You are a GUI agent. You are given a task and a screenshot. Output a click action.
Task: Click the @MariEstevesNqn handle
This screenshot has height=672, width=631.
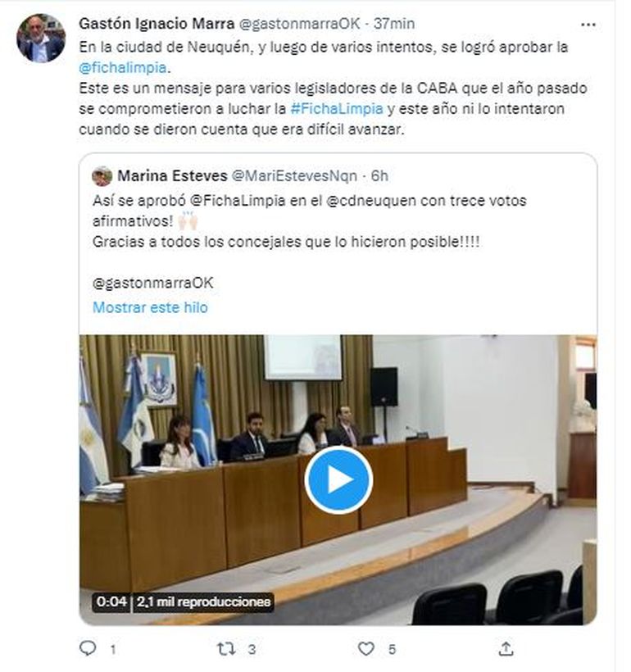(x=294, y=175)
